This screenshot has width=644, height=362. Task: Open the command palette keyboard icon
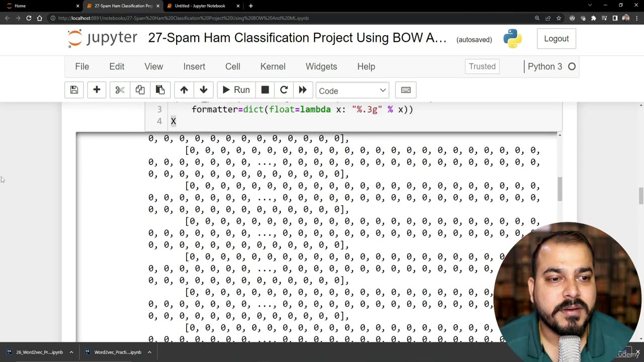[x=406, y=90]
